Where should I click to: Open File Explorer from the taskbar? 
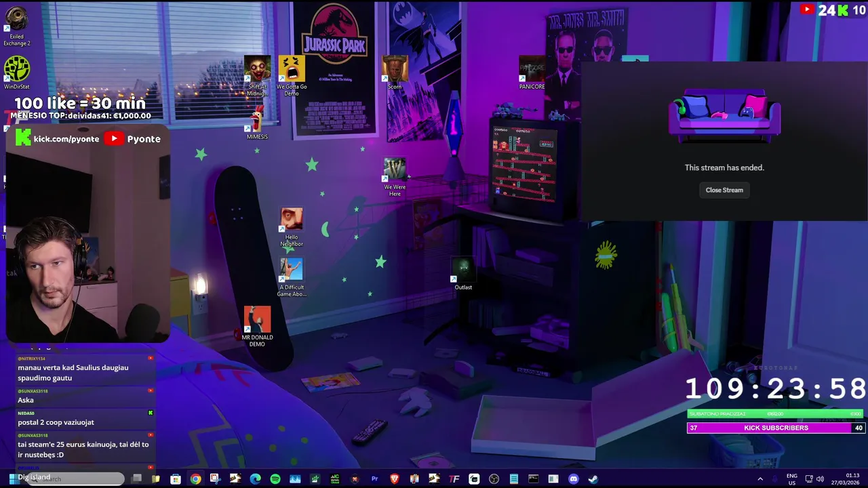coord(155,479)
